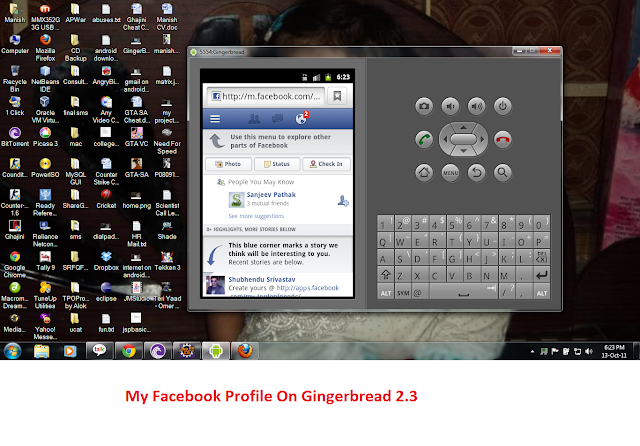Open Mozilla Firefox desktop icon
Viewport: 640px width, 446px height.
click(x=45, y=47)
